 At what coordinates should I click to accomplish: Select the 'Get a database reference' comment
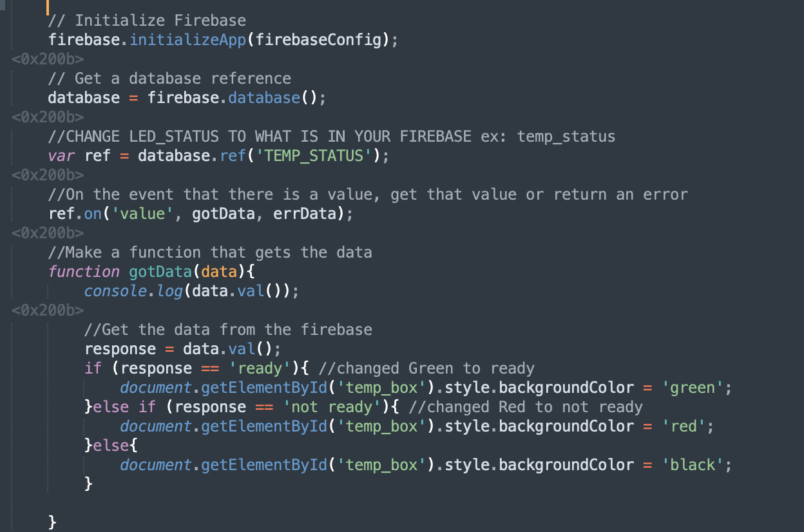pyautogui.click(x=169, y=79)
